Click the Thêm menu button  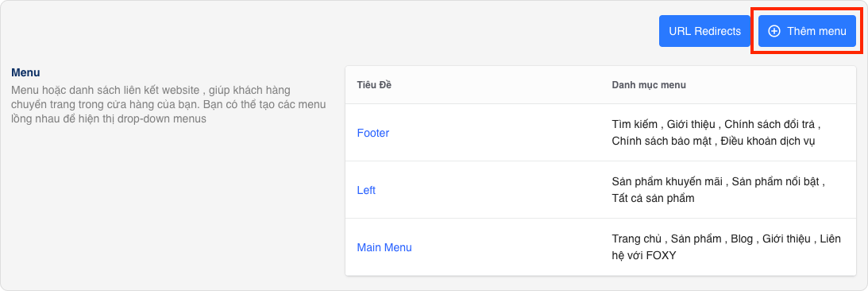[x=807, y=31]
